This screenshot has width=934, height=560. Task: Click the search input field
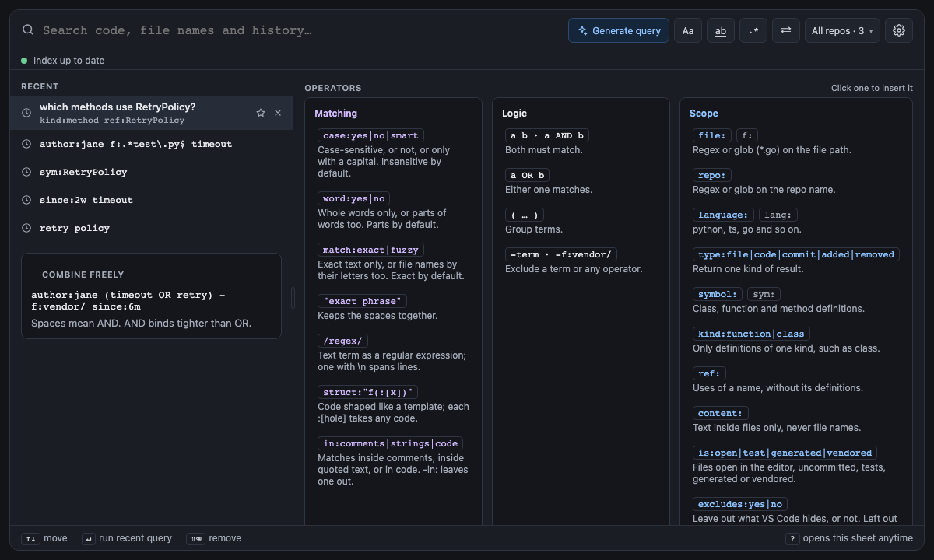(300, 30)
